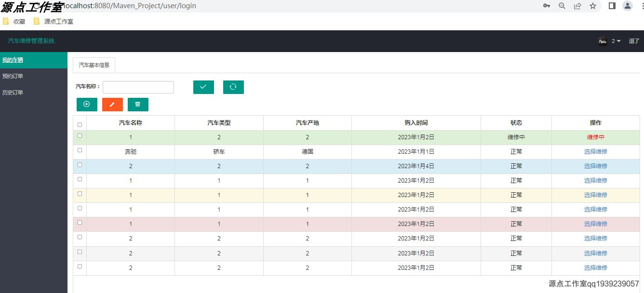Open the browser profile menu
This screenshot has height=293, width=644.
pos(627,6)
